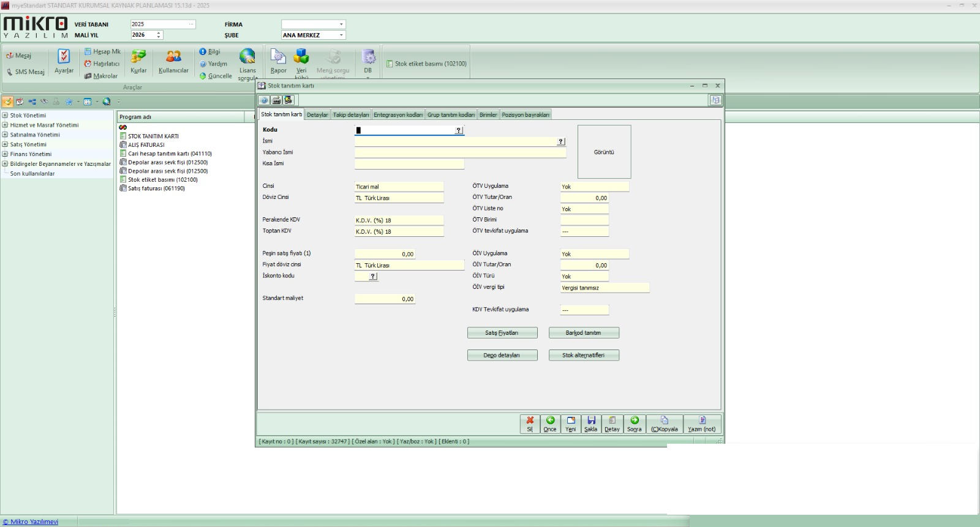Switch to Takip detayları tab
Image resolution: width=980 pixels, height=527 pixels.
(351, 114)
